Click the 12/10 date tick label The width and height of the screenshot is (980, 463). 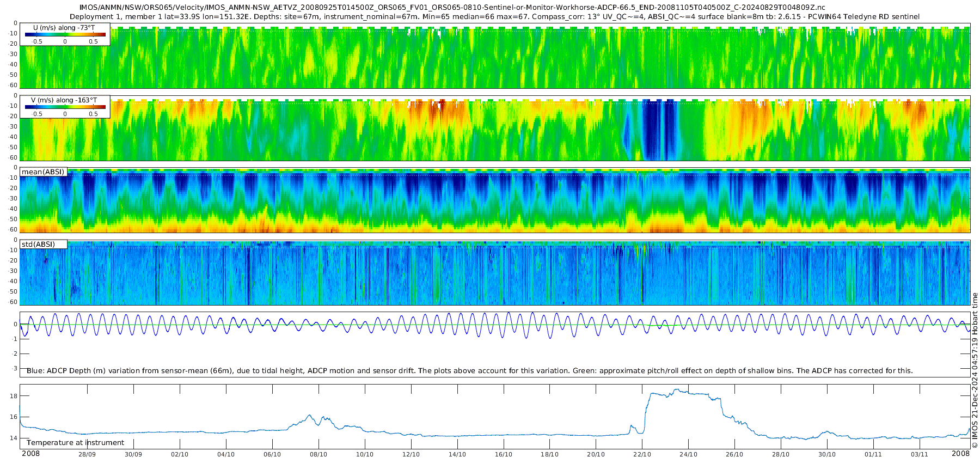(411, 454)
